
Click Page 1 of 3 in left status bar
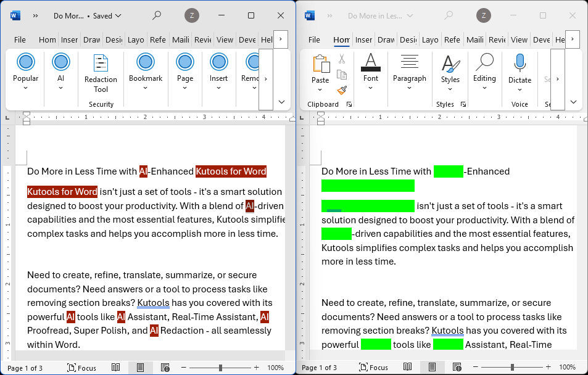coord(25,368)
